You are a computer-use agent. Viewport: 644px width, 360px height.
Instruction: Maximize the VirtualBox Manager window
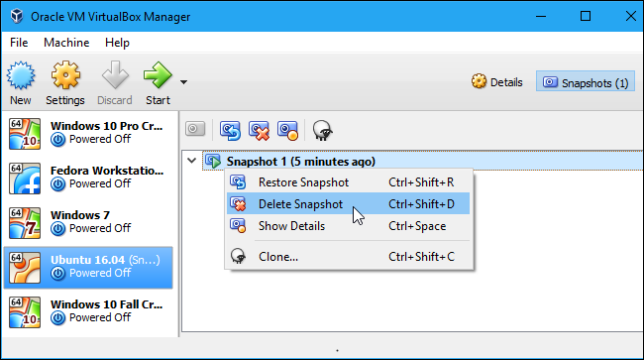pos(586,16)
